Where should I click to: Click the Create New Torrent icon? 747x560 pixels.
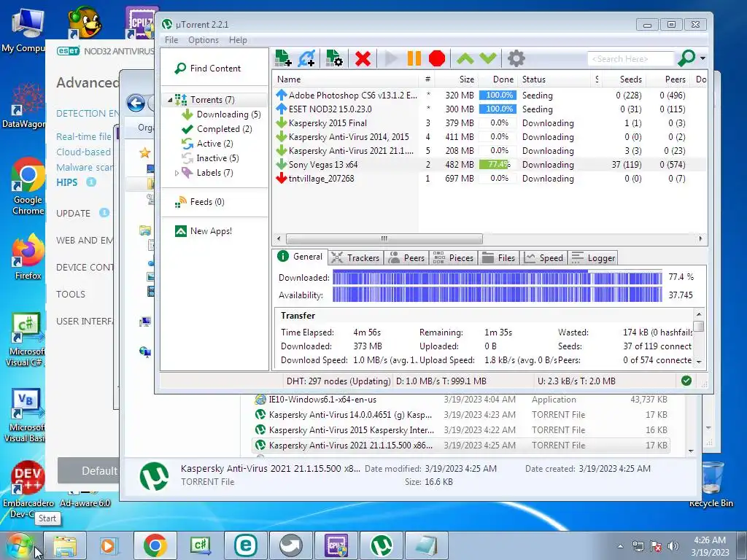click(x=334, y=58)
